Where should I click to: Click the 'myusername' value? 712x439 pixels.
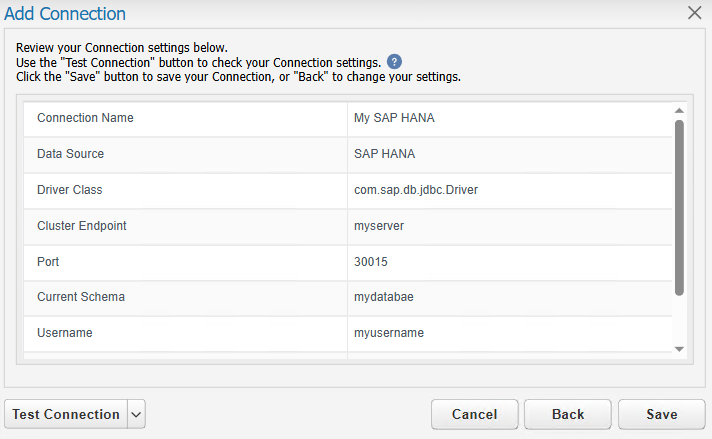[x=389, y=333]
